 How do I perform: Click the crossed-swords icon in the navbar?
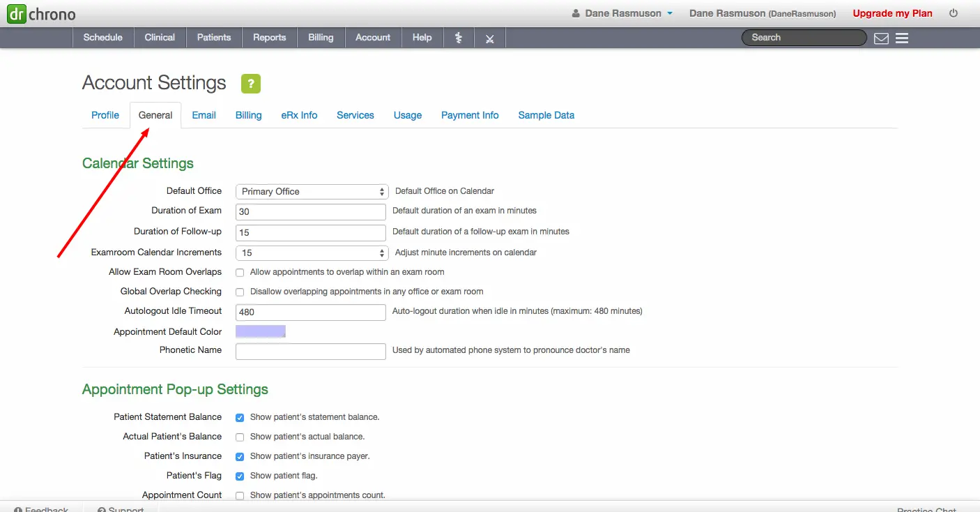pos(489,38)
